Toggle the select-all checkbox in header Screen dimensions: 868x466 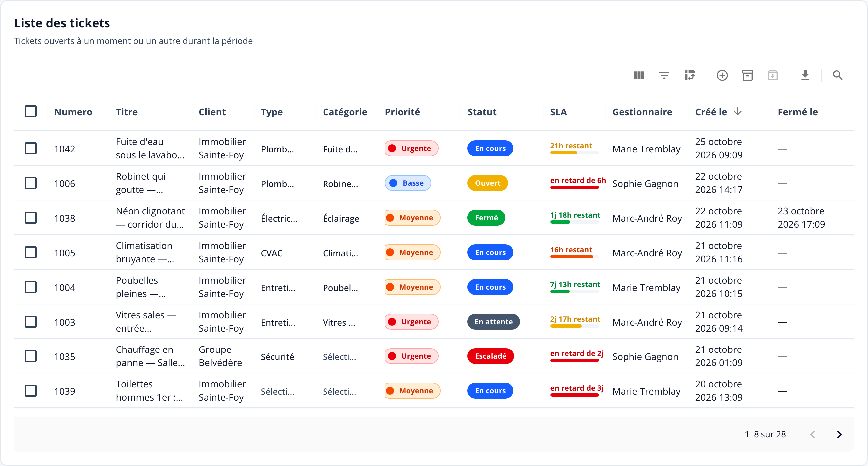31,112
